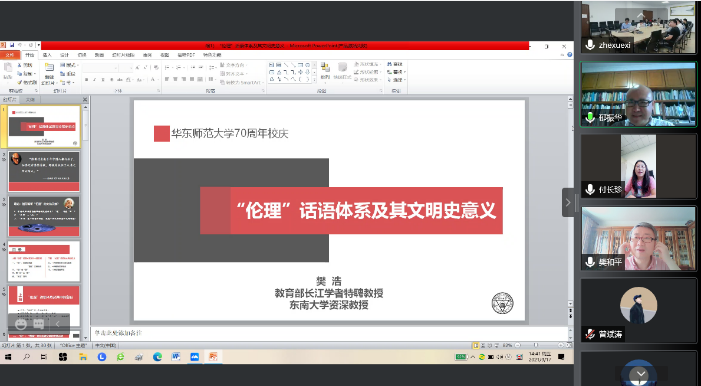The image size is (701, 386).
Task: Select the second slide thumbnail
Action: [44, 172]
